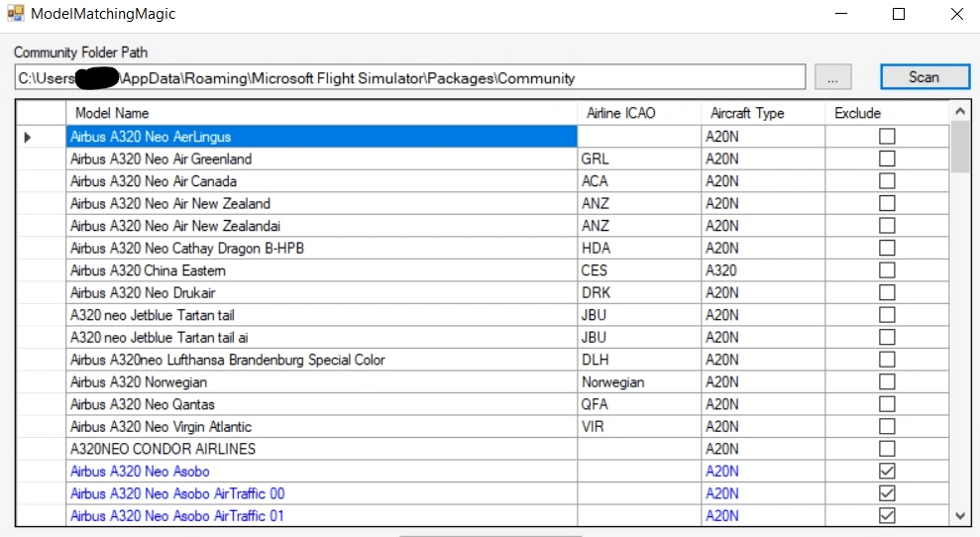Click the DLH airline ICAO cell
The width and height of the screenshot is (980, 537).
coord(639,360)
